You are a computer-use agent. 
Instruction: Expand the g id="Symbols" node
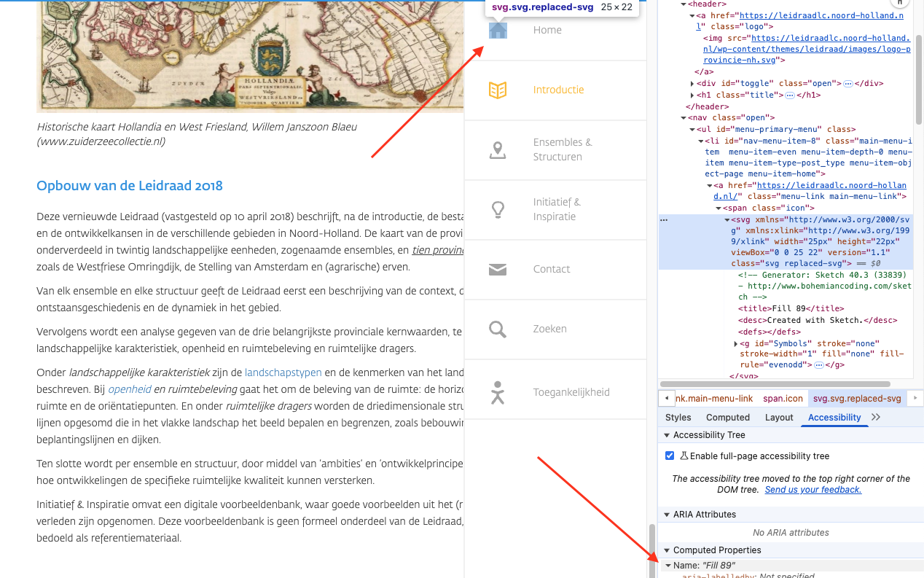pyautogui.click(x=735, y=344)
